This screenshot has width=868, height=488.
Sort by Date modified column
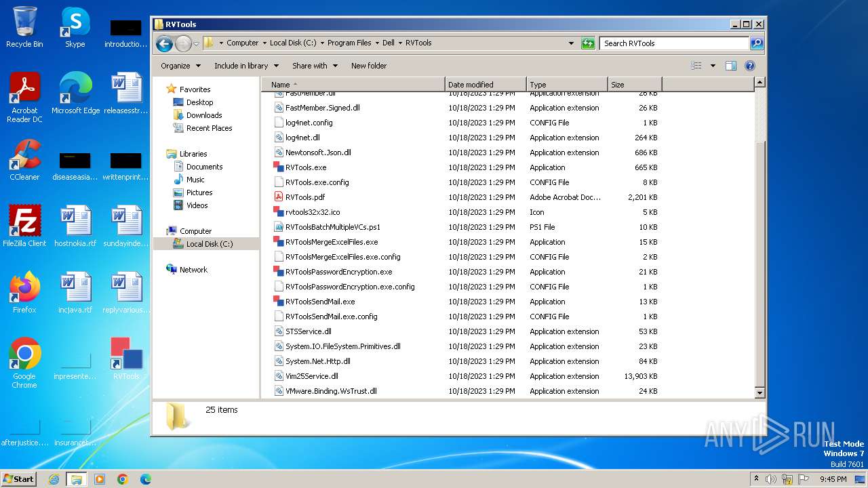486,85
